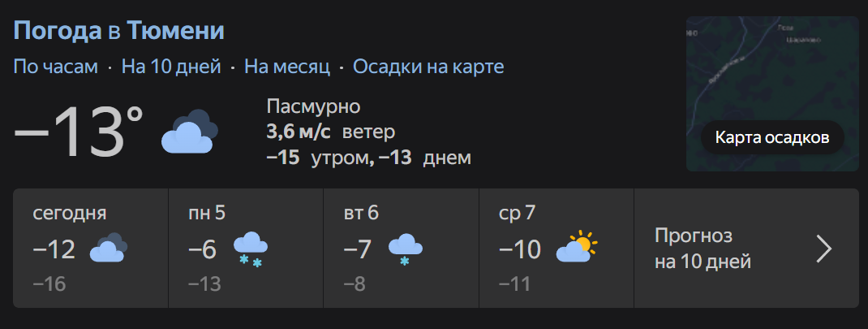Open the 'На 10 дней' forecast link
This screenshot has width=868, height=329.
click(x=171, y=67)
